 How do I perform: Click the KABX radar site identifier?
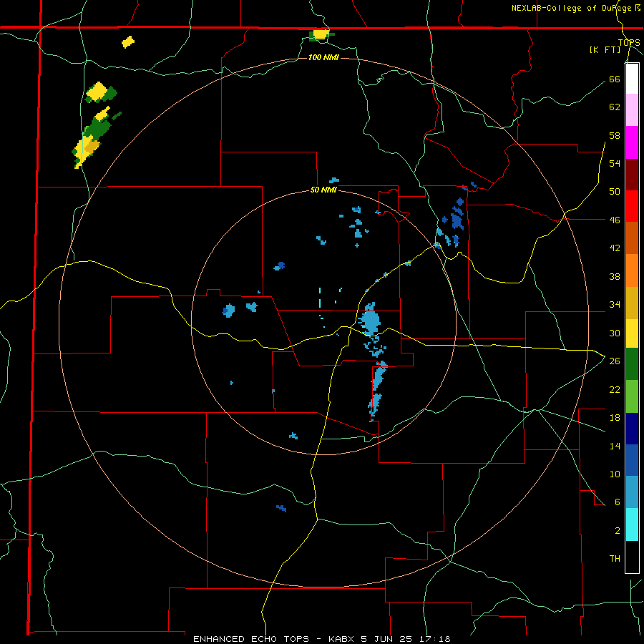pos(342,639)
